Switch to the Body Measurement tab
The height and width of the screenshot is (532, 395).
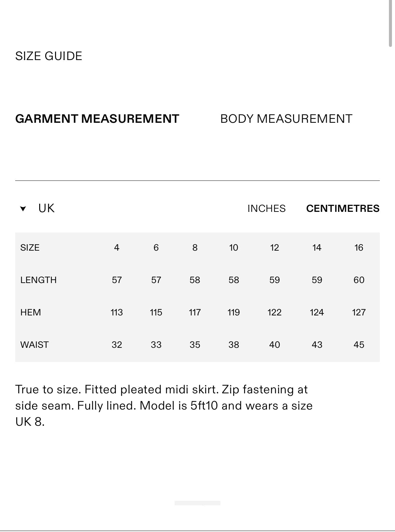pyautogui.click(x=286, y=119)
